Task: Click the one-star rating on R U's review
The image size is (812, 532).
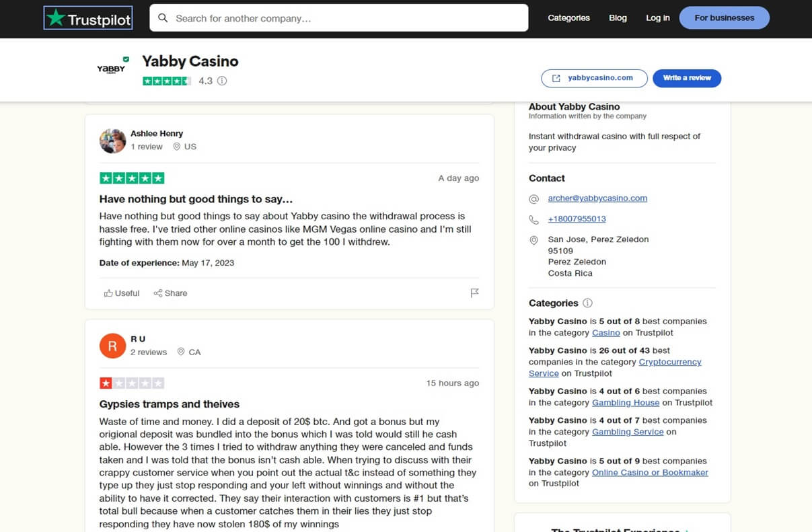Action: 132,383
